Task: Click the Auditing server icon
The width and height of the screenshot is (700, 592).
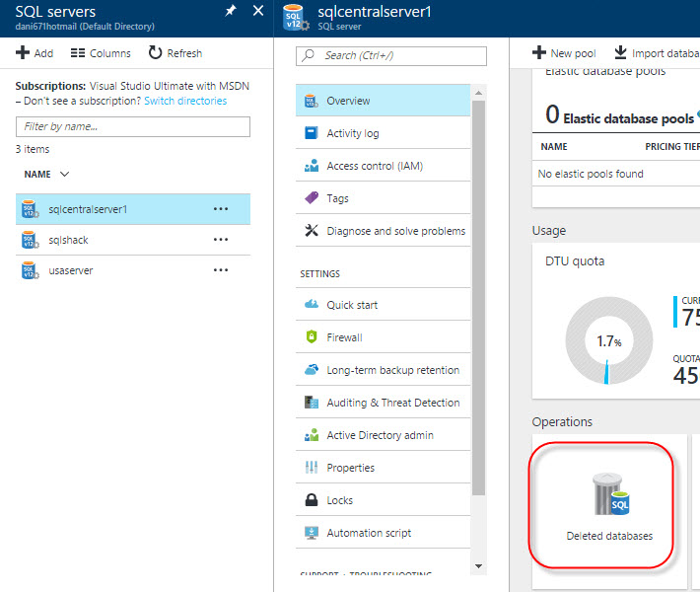Action: click(x=312, y=403)
